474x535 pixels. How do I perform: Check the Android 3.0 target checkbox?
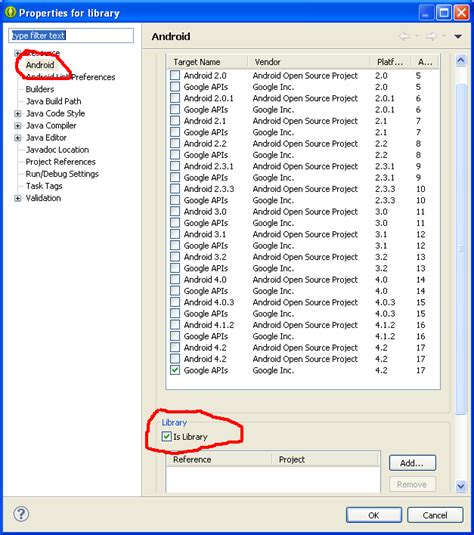coord(175,211)
